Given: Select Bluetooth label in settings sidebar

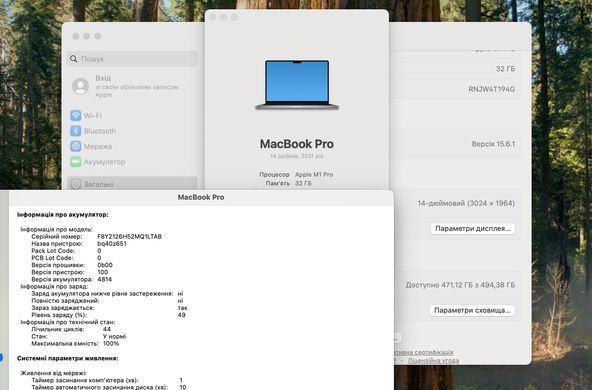Looking at the screenshot, I should click(100, 131).
